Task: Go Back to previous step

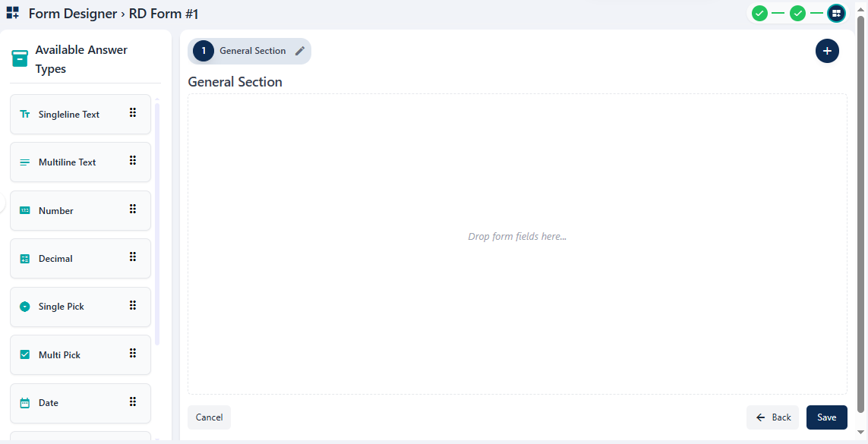Action: tap(773, 417)
